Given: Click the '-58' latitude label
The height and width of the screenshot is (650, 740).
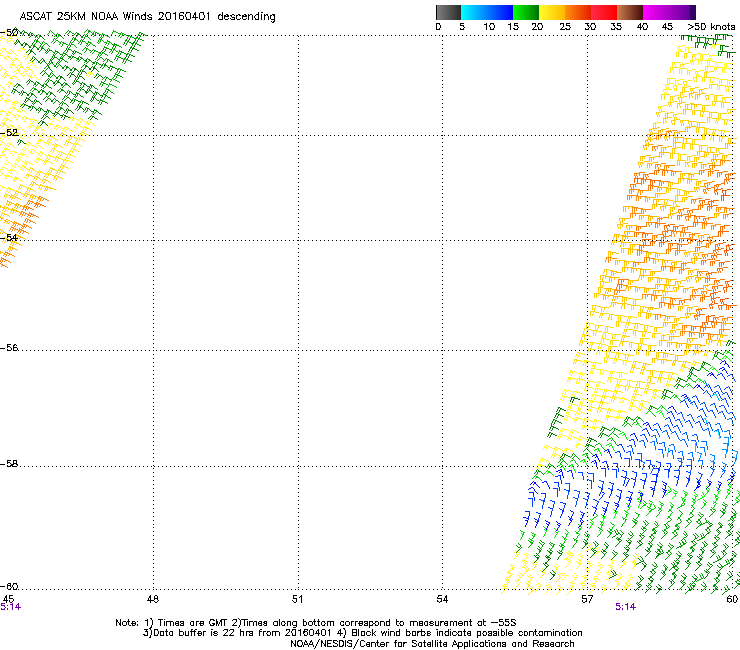Looking at the screenshot, I should tap(9, 464).
